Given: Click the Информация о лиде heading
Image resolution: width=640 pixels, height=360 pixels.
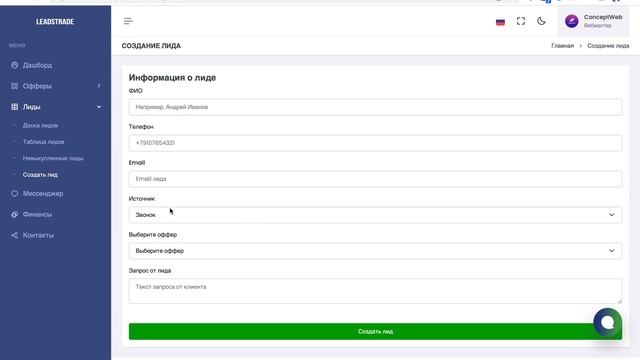Looking at the screenshot, I should (x=172, y=78).
